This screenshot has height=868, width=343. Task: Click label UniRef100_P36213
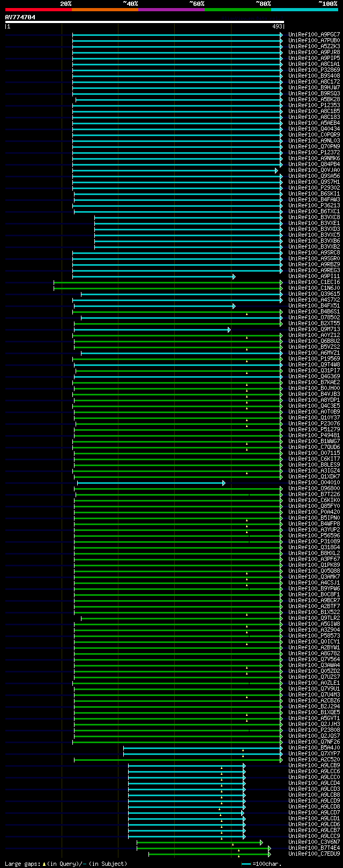click(314, 206)
